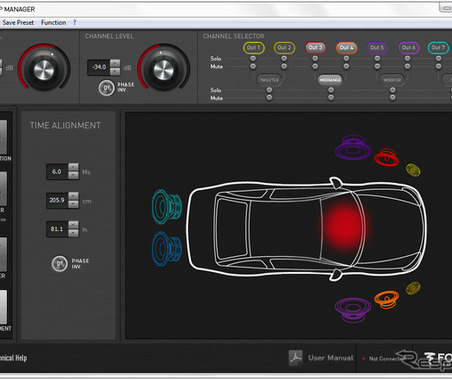
Task: Solo channel Out 5
Action: point(377,58)
